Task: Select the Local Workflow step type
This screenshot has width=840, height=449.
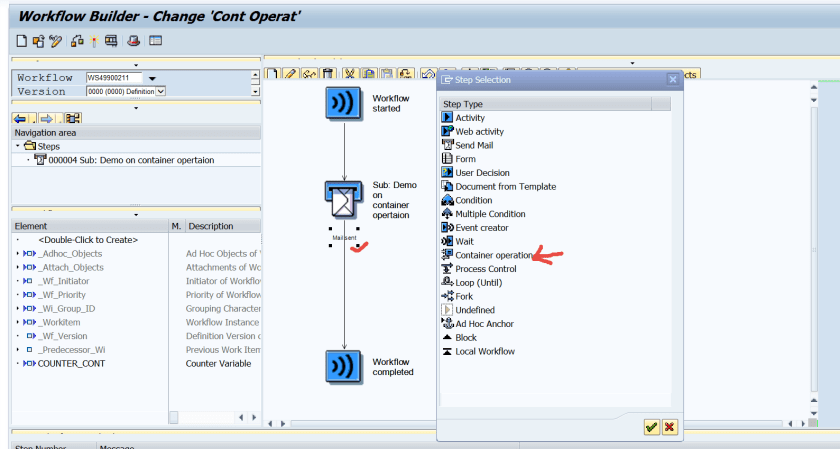Action: tap(485, 351)
